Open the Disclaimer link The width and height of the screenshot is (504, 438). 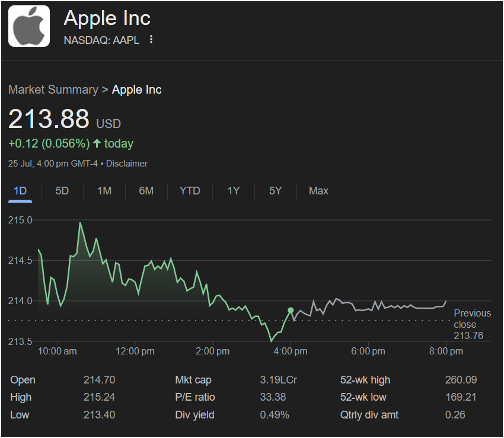tap(127, 164)
